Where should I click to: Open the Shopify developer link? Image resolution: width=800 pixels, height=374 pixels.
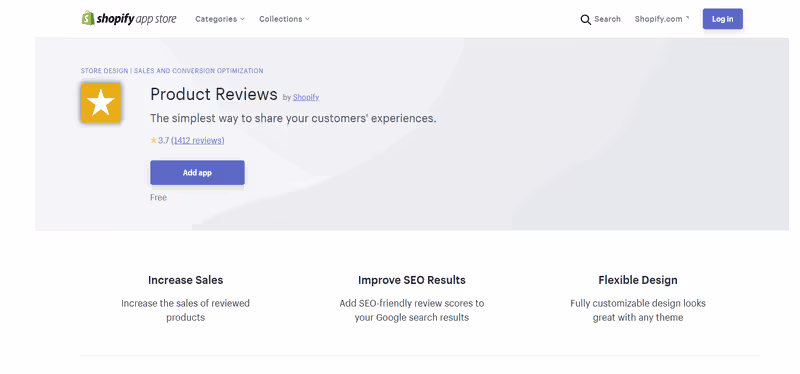pos(306,97)
